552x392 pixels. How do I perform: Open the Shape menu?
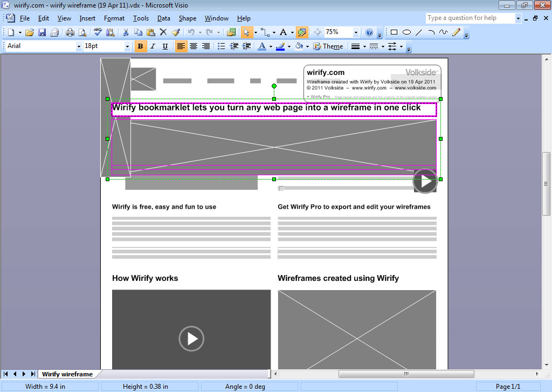coord(188,18)
